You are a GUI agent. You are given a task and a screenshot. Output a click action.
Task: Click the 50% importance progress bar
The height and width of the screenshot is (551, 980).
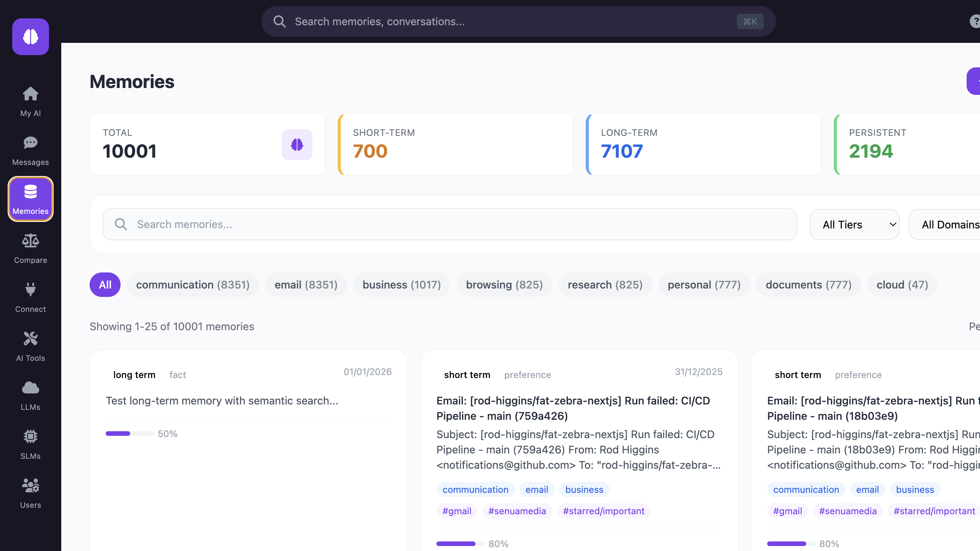tap(129, 434)
